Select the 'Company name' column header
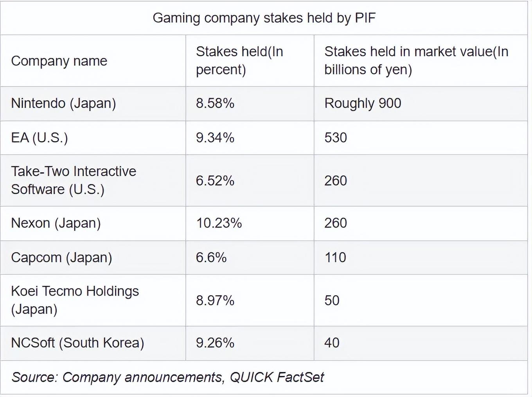Viewport: 532px width, 397px height. pos(59,61)
